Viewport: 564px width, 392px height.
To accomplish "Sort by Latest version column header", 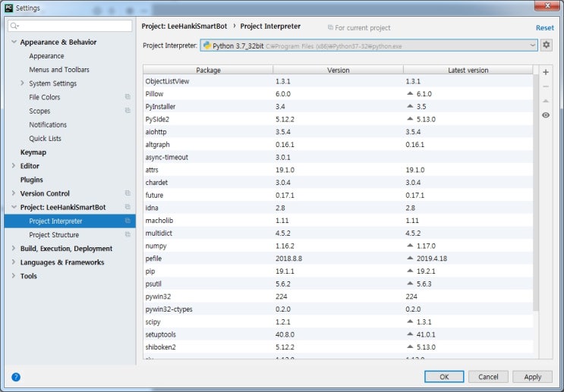I will pyautogui.click(x=468, y=70).
